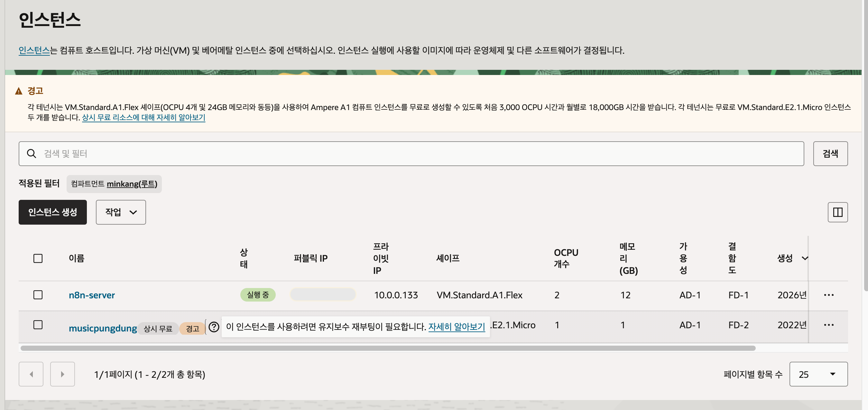The height and width of the screenshot is (410, 868).
Task: Click the horizontal table scrollbar
Action: pos(388,348)
